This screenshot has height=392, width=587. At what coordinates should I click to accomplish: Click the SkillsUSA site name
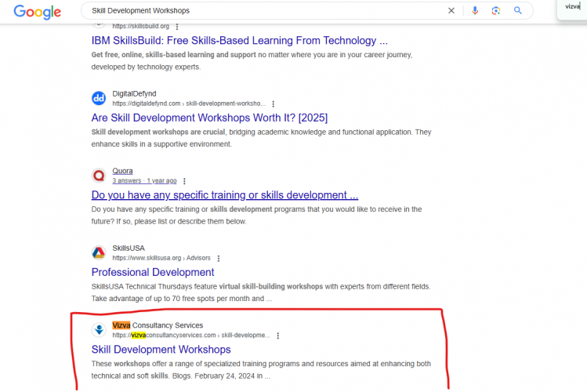[129, 249]
